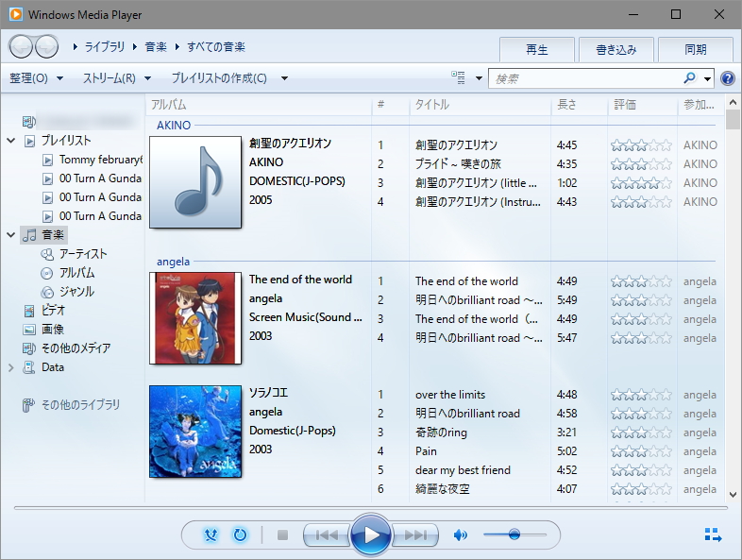The height and width of the screenshot is (560, 742).
Task: Click the scrollbar up arrow
Action: (x=733, y=102)
